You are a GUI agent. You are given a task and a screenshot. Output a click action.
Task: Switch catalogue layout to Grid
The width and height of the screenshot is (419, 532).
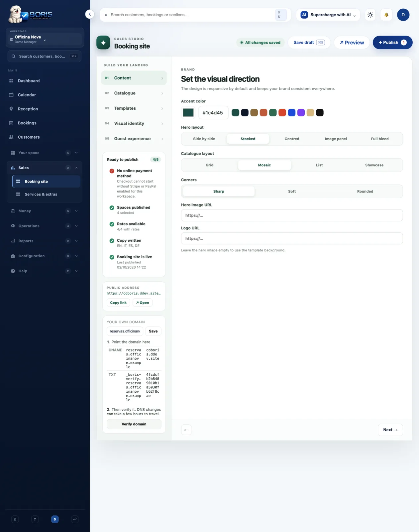click(210, 165)
